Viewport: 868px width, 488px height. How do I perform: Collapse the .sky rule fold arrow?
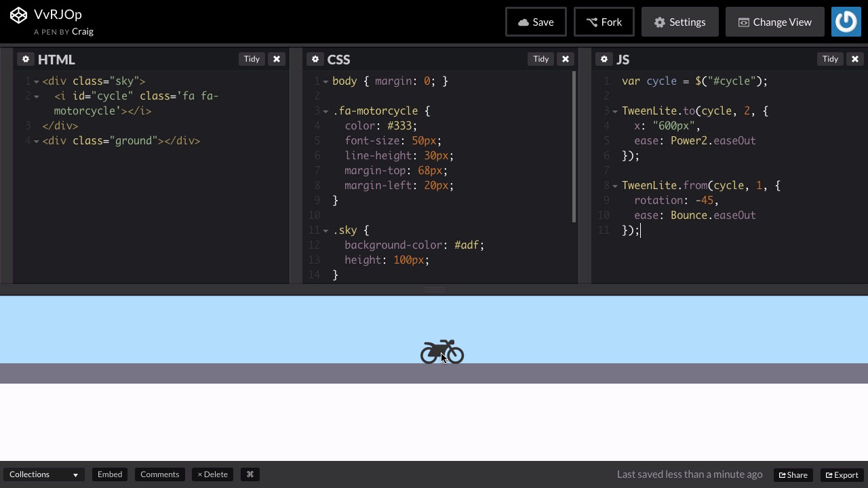(x=325, y=230)
